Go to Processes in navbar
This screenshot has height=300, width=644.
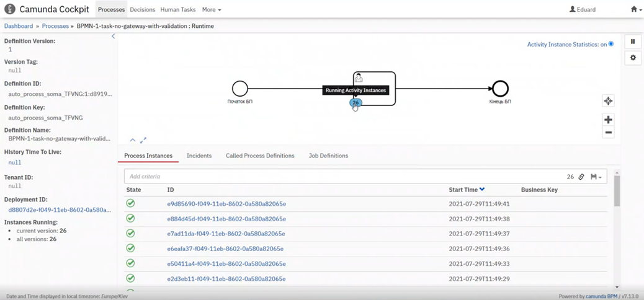pos(111,9)
